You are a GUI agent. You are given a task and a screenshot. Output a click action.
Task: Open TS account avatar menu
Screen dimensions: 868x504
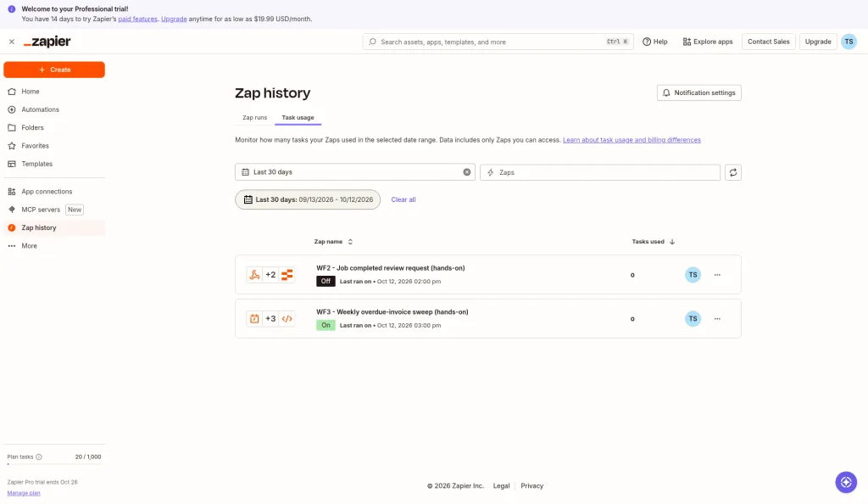[x=849, y=42]
